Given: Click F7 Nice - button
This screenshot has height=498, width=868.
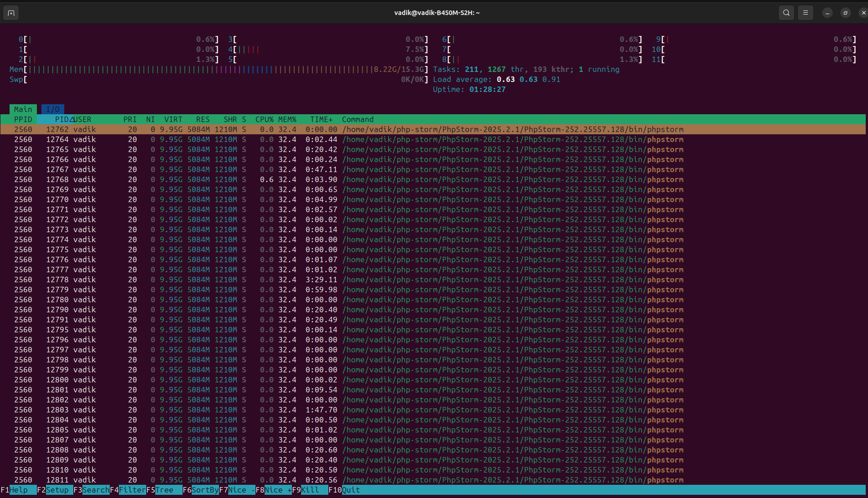Looking at the screenshot, I should coord(237,490).
